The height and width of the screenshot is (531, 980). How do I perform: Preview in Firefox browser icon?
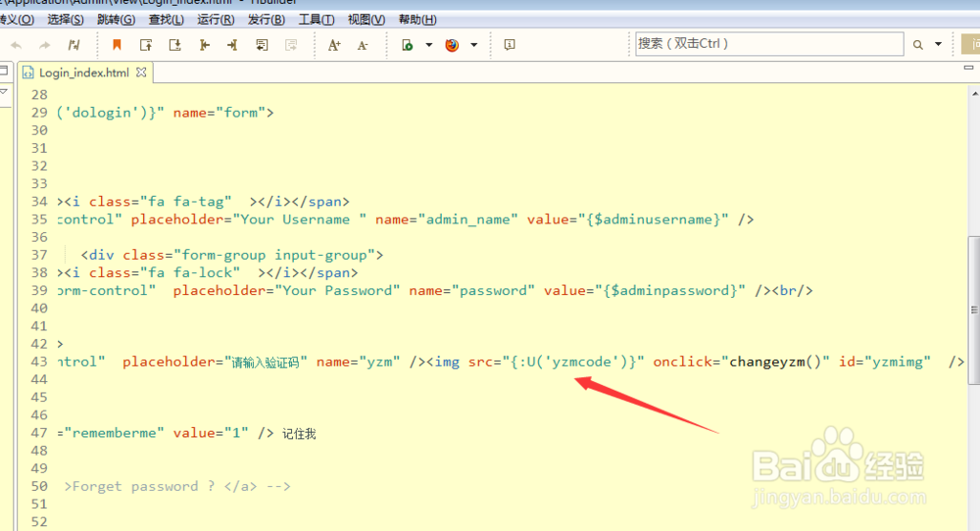click(452, 45)
